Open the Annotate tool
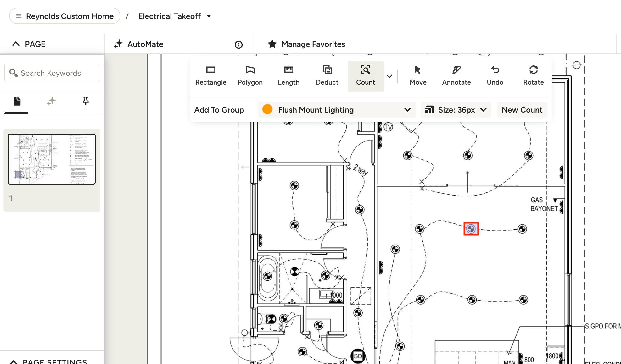Viewport: 621px width, 364px height. [x=456, y=76]
